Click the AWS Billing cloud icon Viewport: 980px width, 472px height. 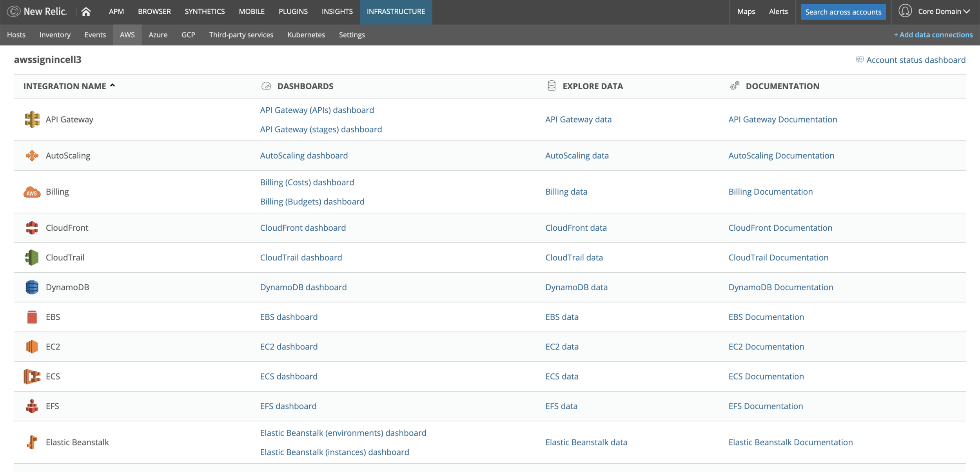(x=32, y=192)
